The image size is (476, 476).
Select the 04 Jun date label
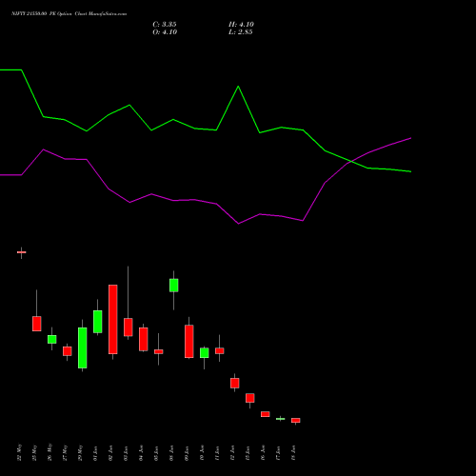coord(141,453)
